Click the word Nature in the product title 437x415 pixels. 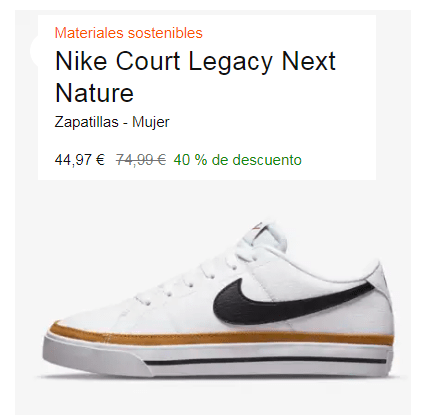[94, 93]
